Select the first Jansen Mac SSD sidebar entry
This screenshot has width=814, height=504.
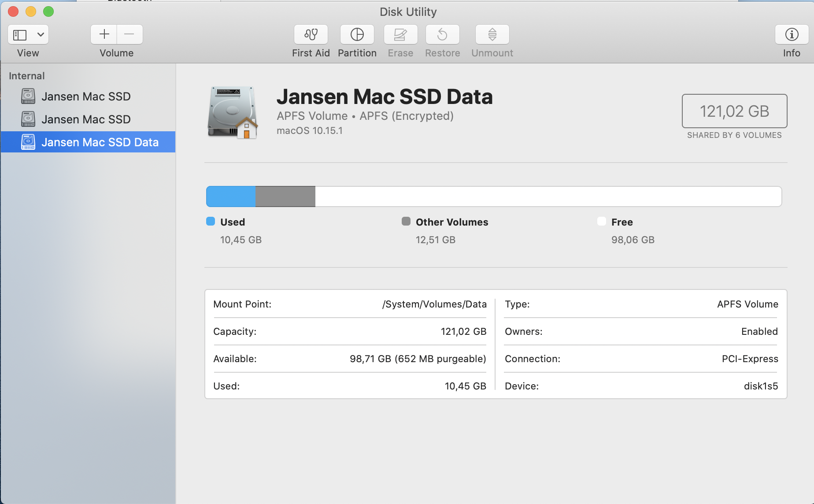[x=88, y=96]
